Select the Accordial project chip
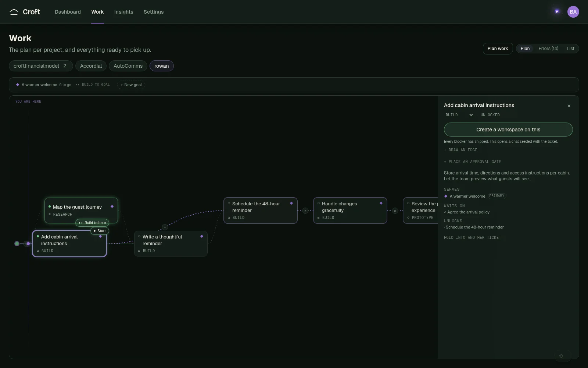588x368 pixels. pos(91,66)
